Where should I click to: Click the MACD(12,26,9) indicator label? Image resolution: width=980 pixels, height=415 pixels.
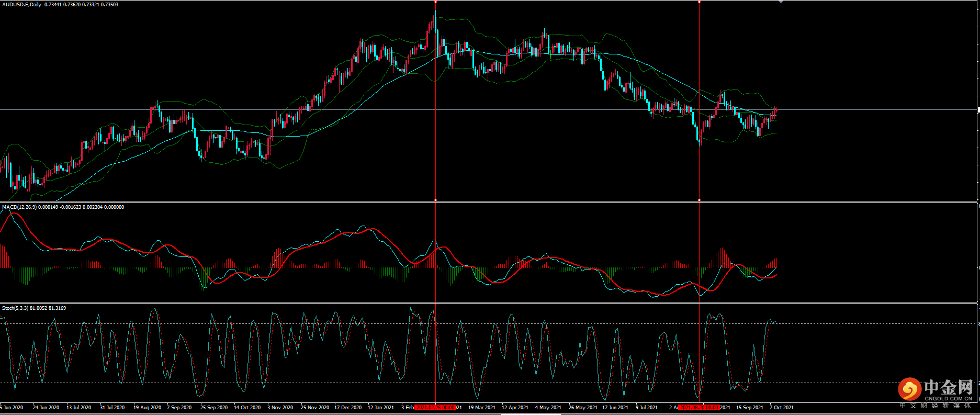[19, 207]
